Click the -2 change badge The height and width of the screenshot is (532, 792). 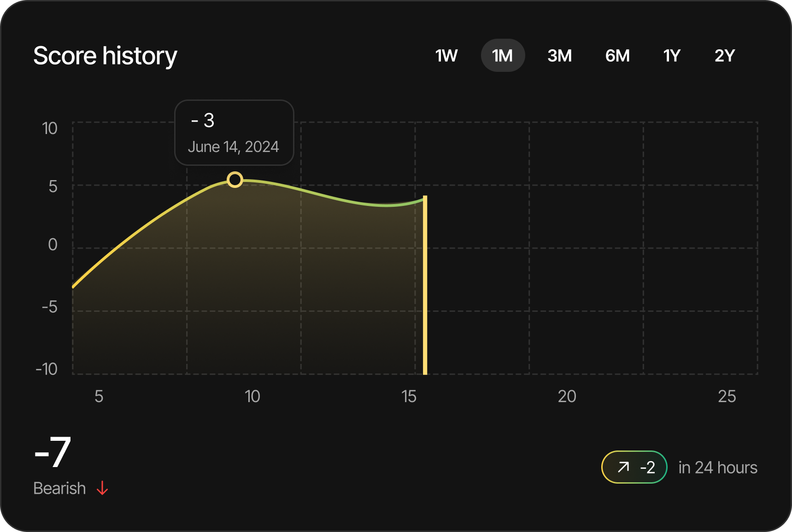pos(634,467)
